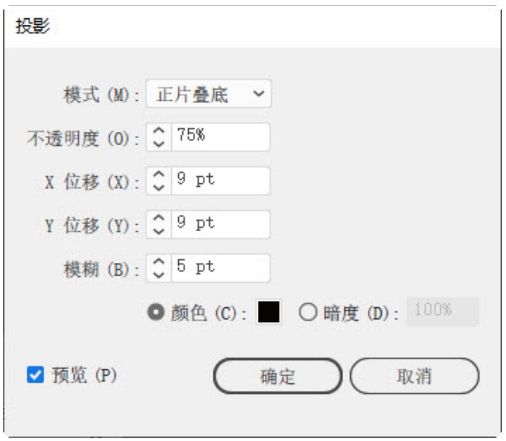Decrease 模糊 value with the down arrow
The image size is (506, 441).
[x=159, y=274]
